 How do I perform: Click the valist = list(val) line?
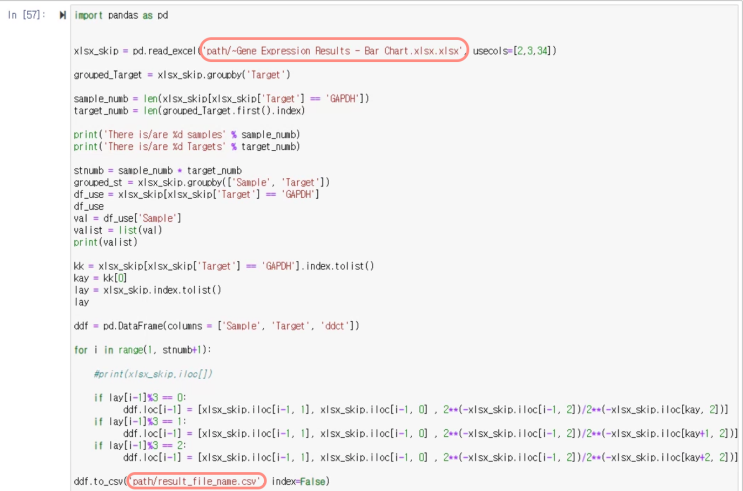tap(118, 230)
